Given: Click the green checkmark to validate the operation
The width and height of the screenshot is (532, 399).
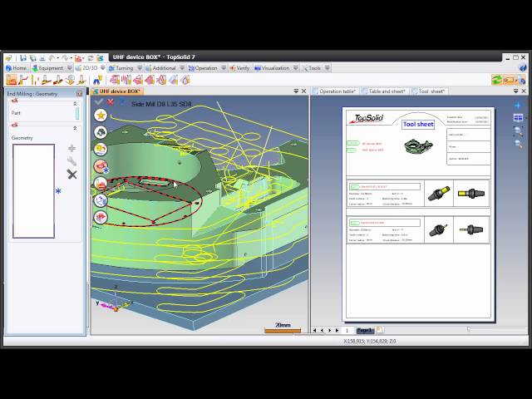Looking at the screenshot, I should point(99,102).
